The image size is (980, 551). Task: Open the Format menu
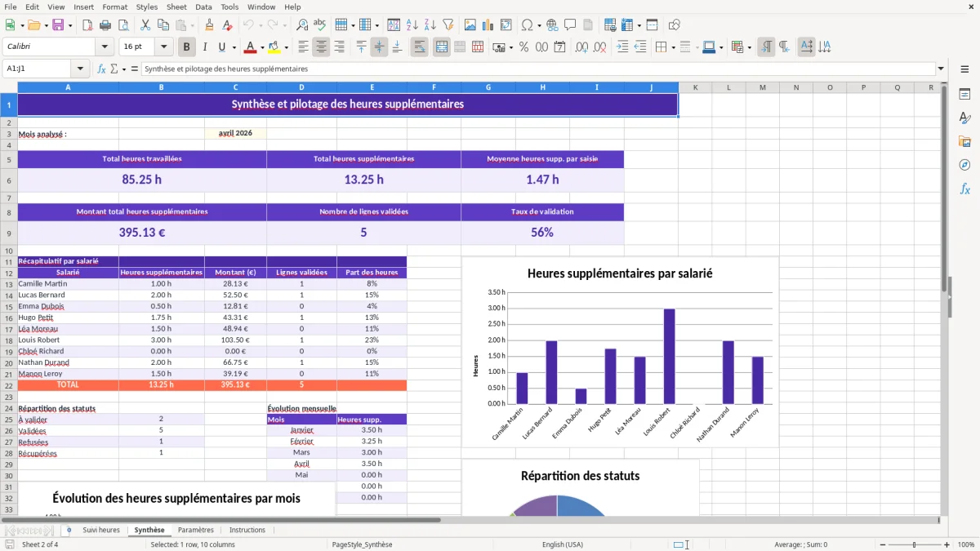tap(114, 7)
